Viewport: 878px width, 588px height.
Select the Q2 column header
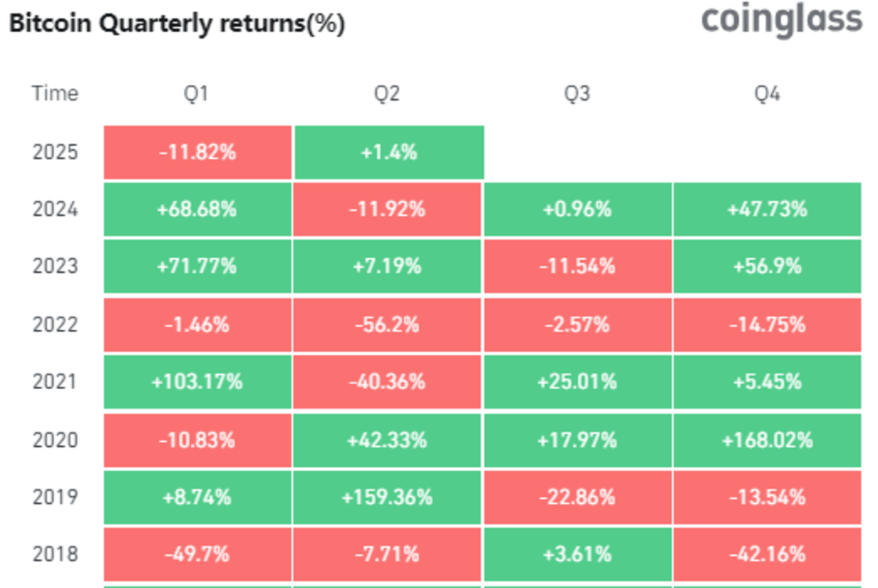click(387, 94)
